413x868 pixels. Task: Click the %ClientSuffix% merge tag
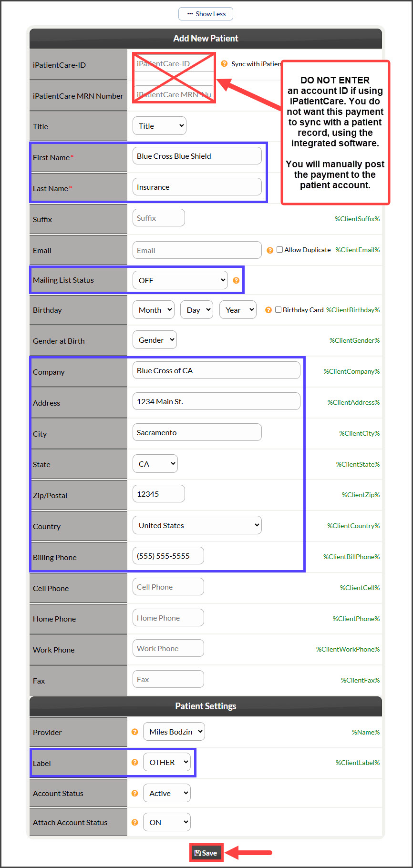click(x=357, y=219)
